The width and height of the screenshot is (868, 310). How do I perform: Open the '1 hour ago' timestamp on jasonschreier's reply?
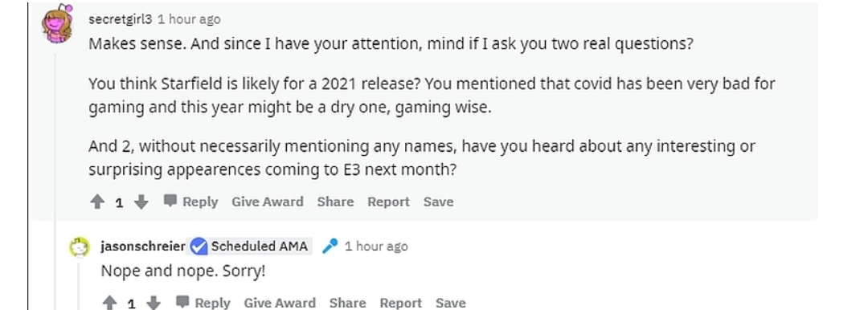point(376,246)
